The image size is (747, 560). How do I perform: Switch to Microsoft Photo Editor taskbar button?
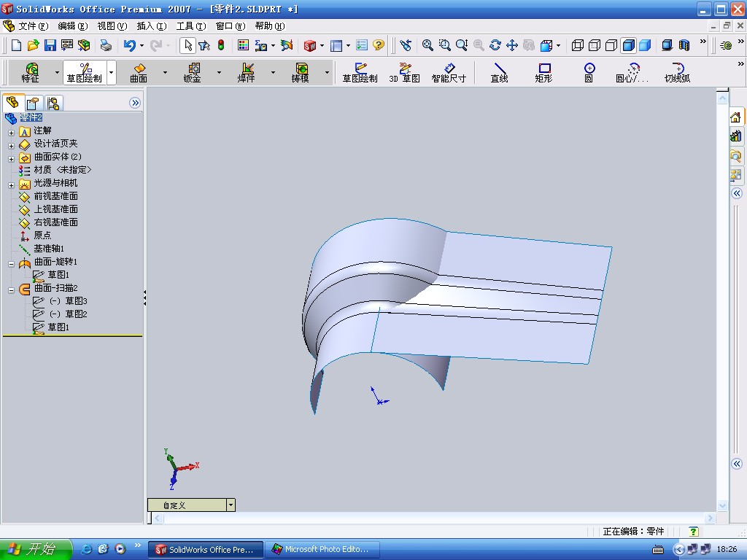(320, 549)
